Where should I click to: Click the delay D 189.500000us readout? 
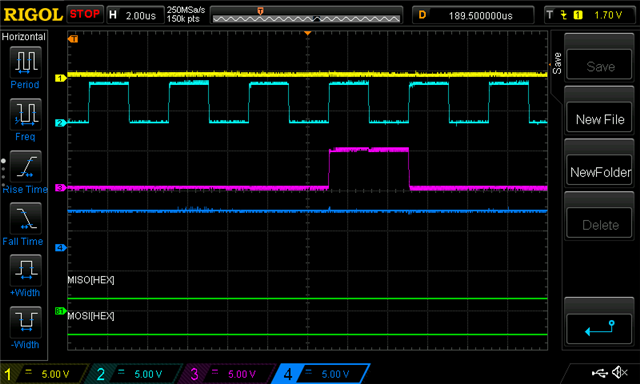[480, 16]
